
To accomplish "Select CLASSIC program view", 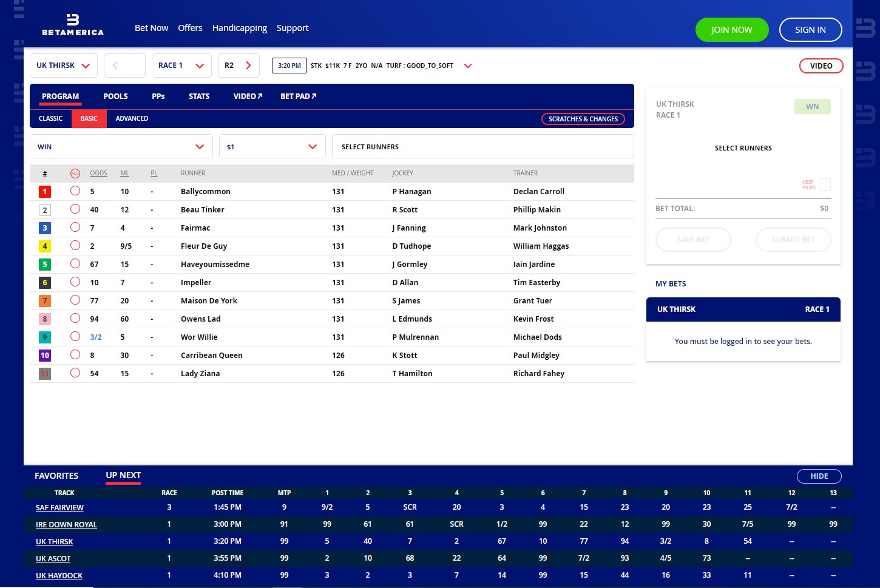I will pos(50,119).
